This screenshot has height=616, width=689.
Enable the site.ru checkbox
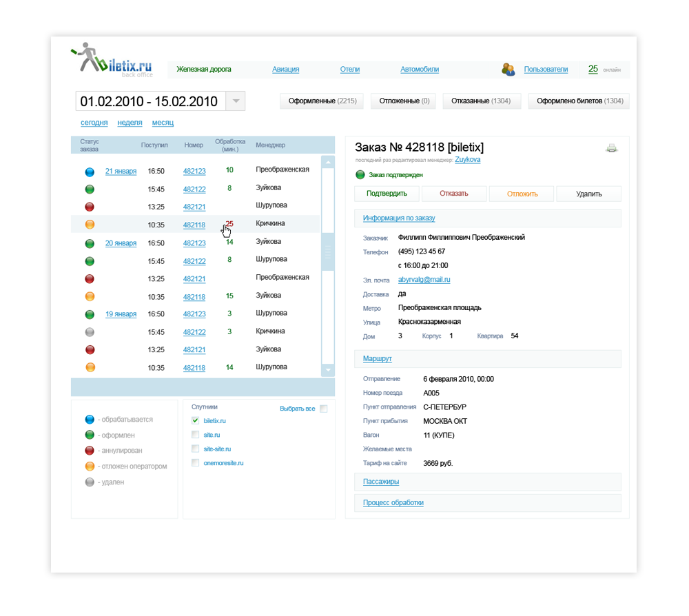tap(196, 435)
